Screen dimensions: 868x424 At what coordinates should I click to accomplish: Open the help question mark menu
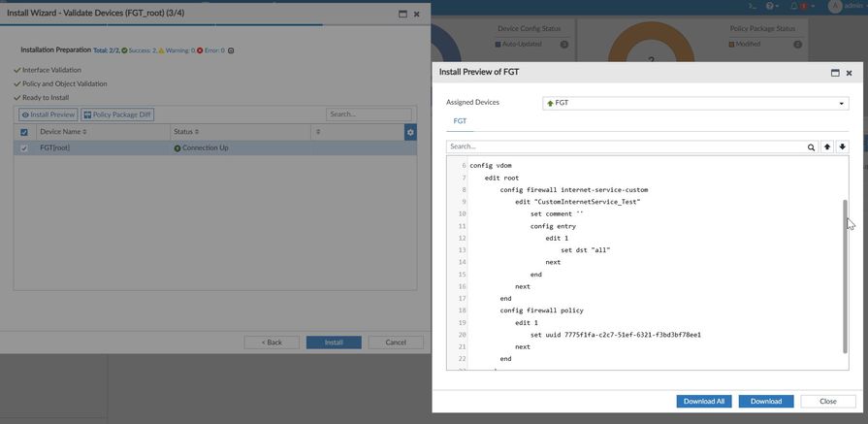(772, 6)
